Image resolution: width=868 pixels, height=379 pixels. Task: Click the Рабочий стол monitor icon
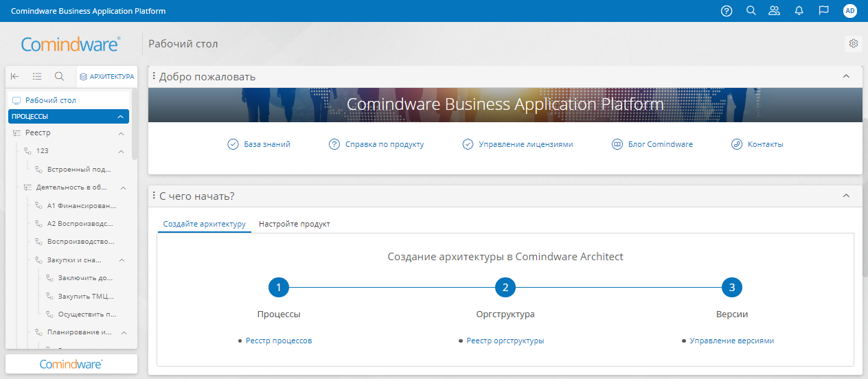tap(17, 100)
